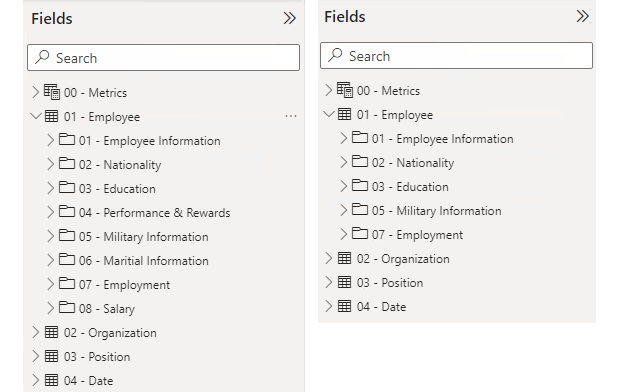Image resolution: width=618 pixels, height=392 pixels.
Task: Collapse the left Fields pane with double-arrow icon
Action: coord(289,18)
